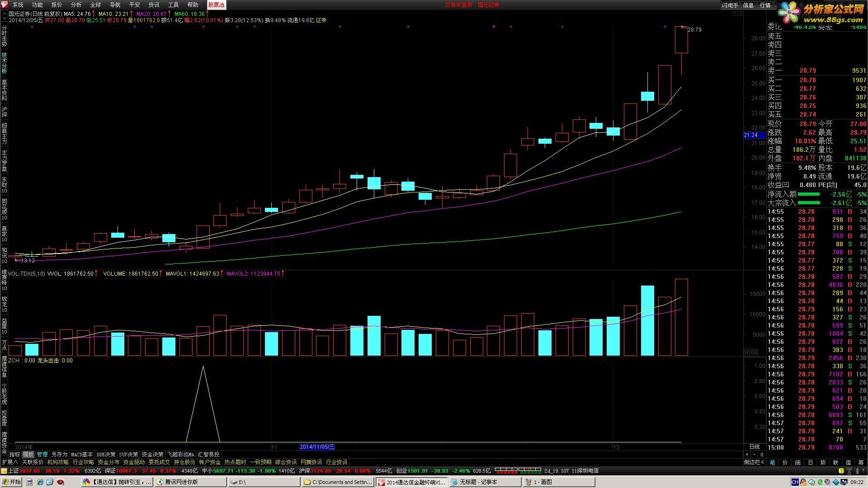
Task: Open the 系统 menu
Action: [18, 5]
